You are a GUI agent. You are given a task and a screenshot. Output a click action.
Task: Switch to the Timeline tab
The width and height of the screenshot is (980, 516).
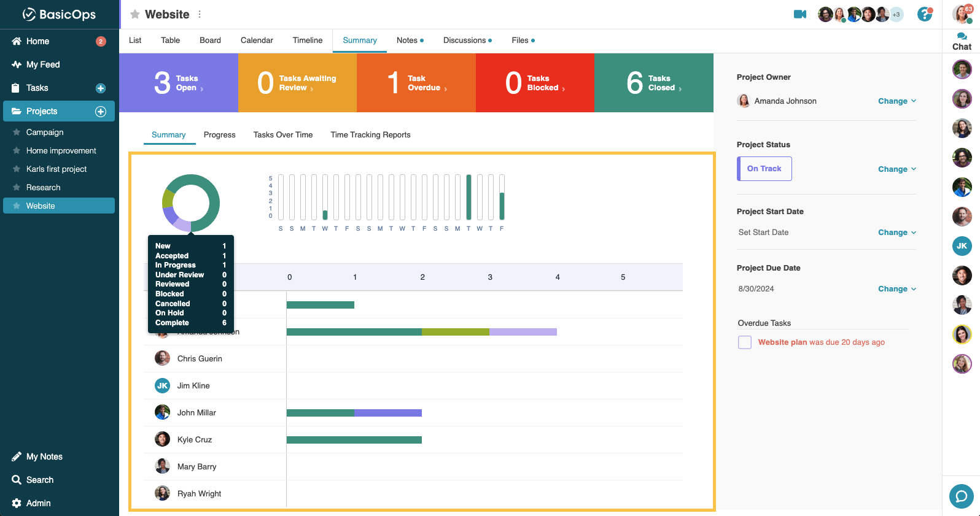307,40
